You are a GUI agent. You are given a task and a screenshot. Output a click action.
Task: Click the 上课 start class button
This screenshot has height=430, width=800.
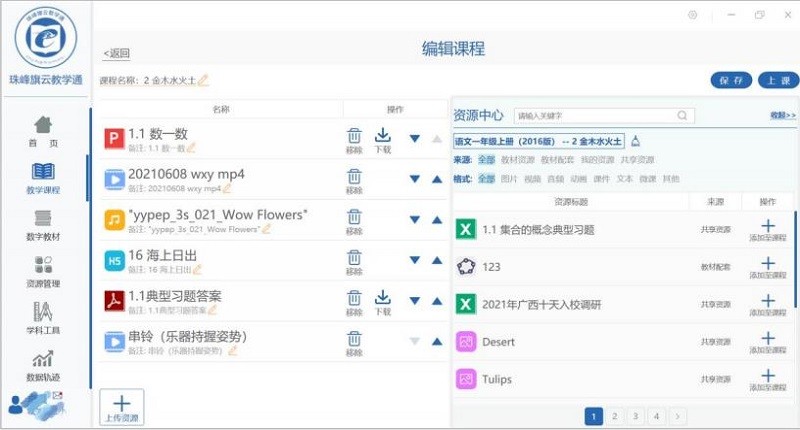pyautogui.click(x=779, y=80)
